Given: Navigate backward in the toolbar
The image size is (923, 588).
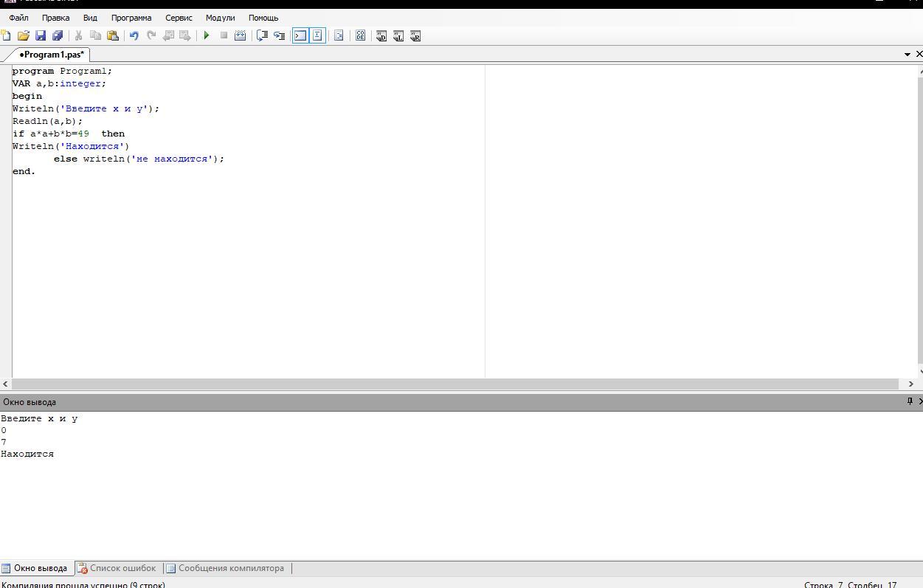Looking at the screenshot, I should click(168, 35).
